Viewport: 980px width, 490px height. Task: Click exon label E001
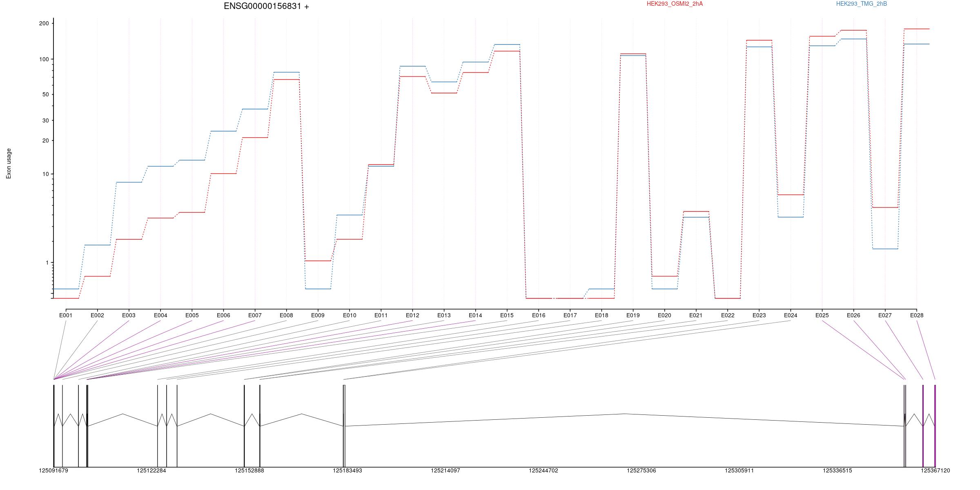[x=66, y=315]
